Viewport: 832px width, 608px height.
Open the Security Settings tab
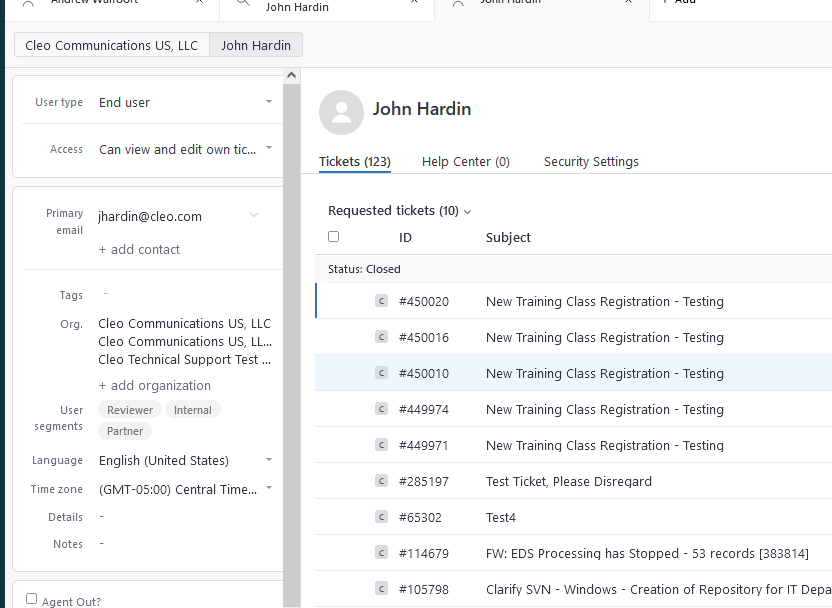[x=591, y=162]
